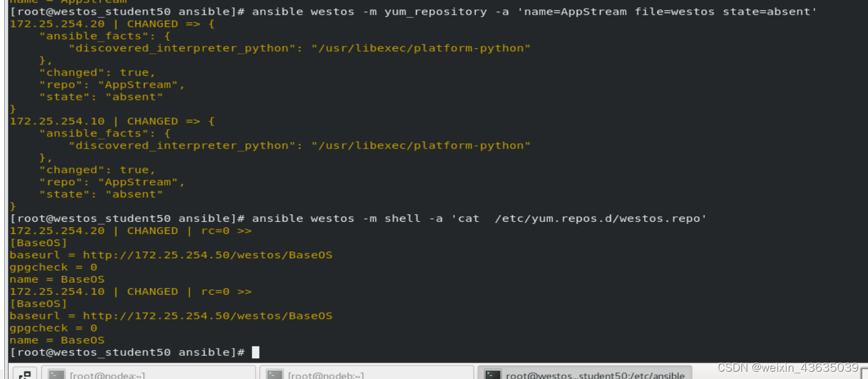Click discovered_interpreter_python line in the 172.25.254.10 result
This screenshot has height=379, width=868.
299,146
